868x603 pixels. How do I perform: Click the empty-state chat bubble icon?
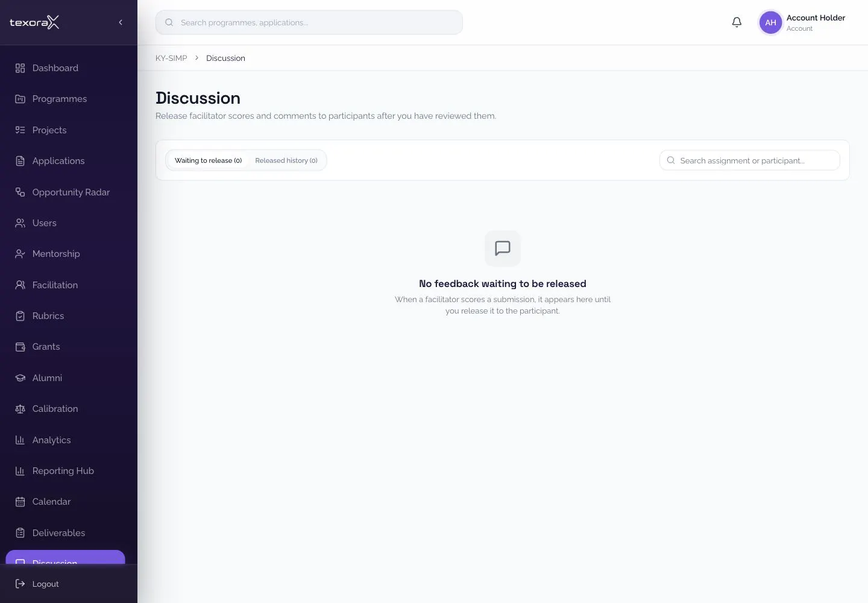503,248
